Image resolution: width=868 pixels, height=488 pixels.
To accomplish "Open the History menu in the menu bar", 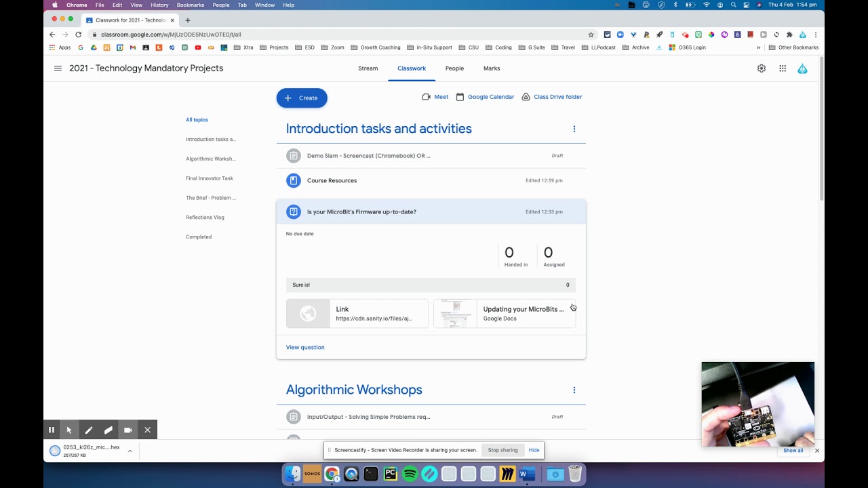I will [159, 5].
